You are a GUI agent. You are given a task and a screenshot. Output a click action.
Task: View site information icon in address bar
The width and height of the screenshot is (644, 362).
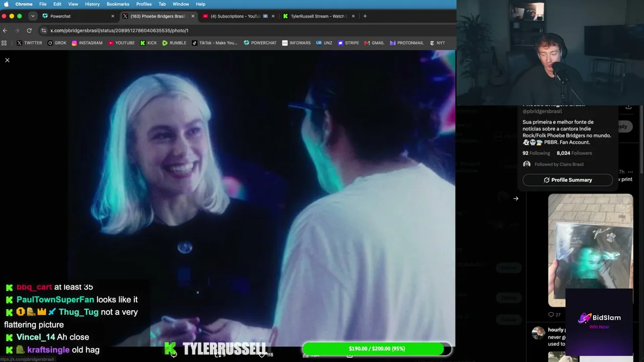point(44,31)
